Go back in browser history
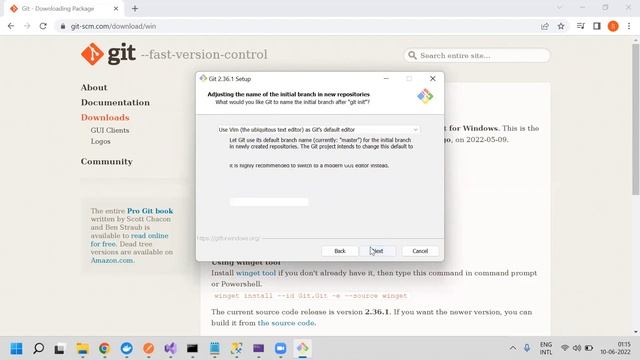This screenshot has height=360, width=640. click(x=11, y=26)
